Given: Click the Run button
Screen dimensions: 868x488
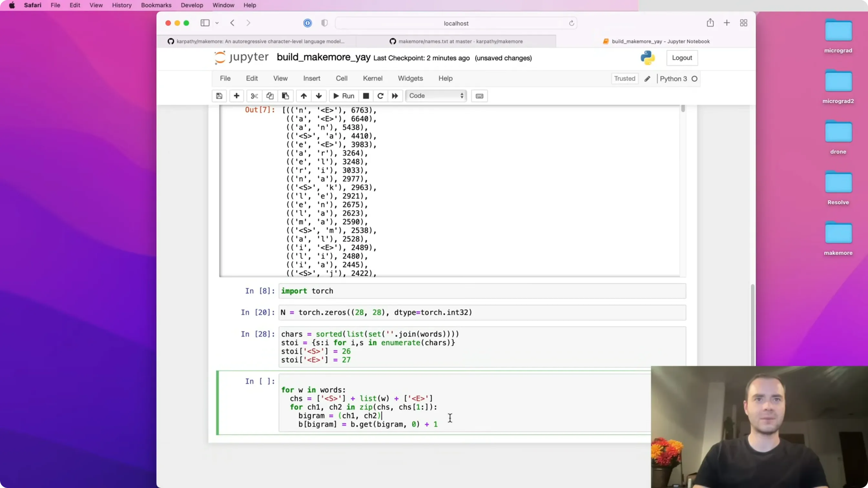Looking at the screenshot, I should (x=344, y=96).
